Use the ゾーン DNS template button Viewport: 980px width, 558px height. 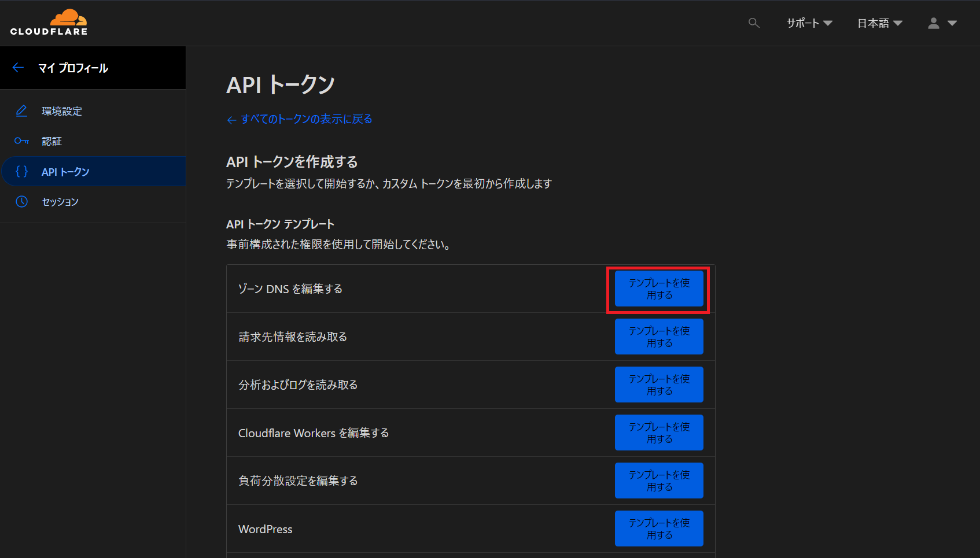(x=658, y=289)
